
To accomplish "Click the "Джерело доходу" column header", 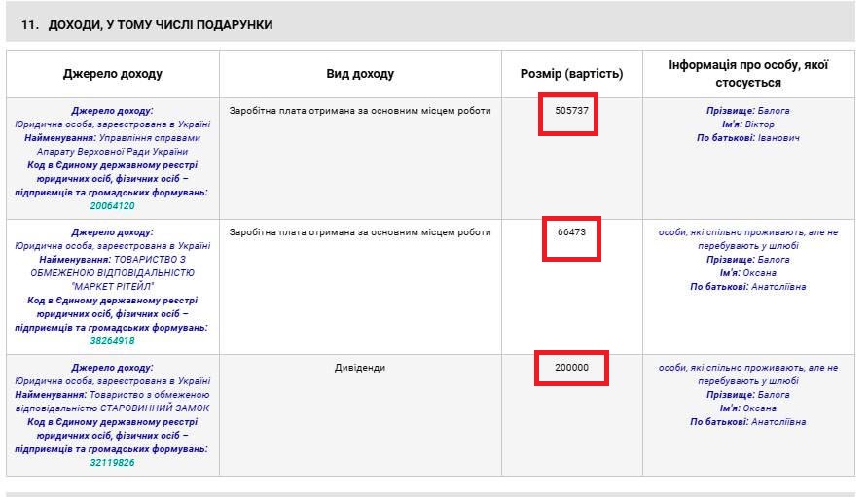I will (113, 74).
